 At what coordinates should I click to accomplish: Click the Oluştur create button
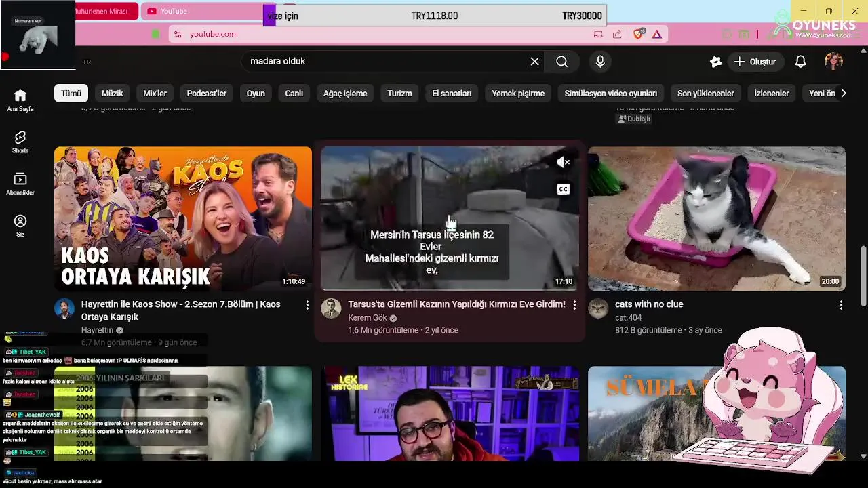[755, 62]
